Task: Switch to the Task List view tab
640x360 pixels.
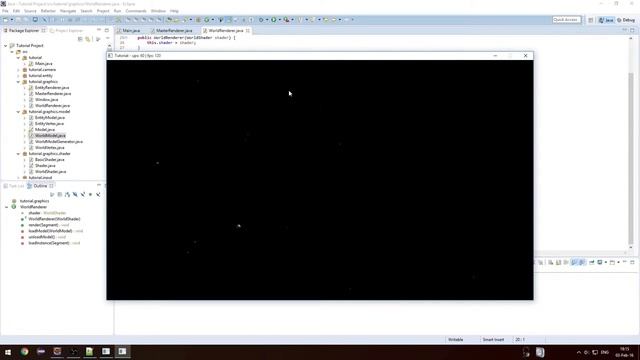Action: [x=14, y=186]
